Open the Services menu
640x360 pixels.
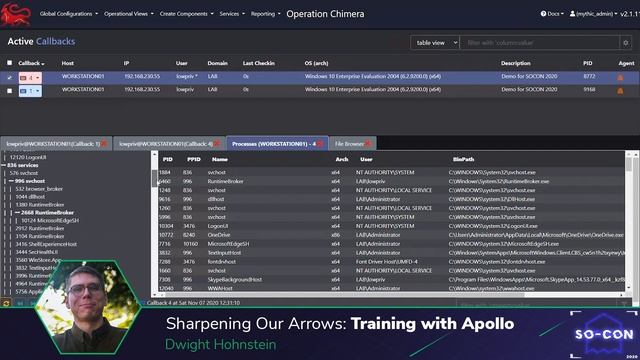[232, 14]
